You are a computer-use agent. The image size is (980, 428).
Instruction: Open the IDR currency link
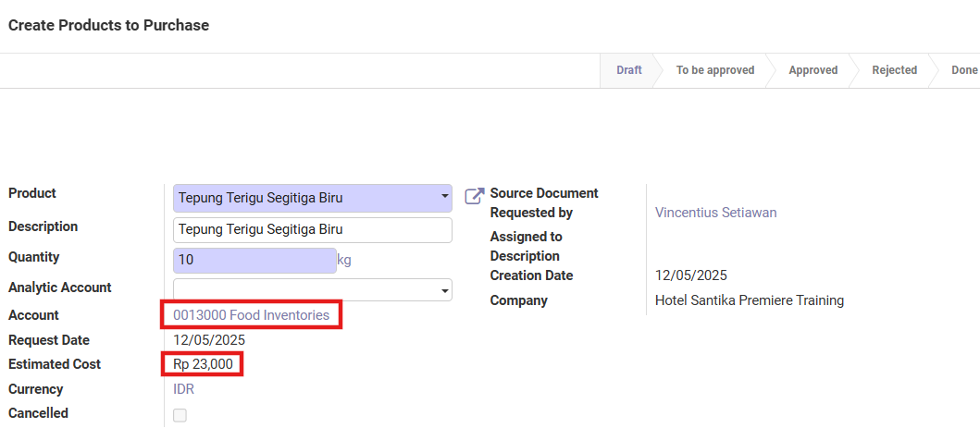pyautogui.click(x=183, y=389)
